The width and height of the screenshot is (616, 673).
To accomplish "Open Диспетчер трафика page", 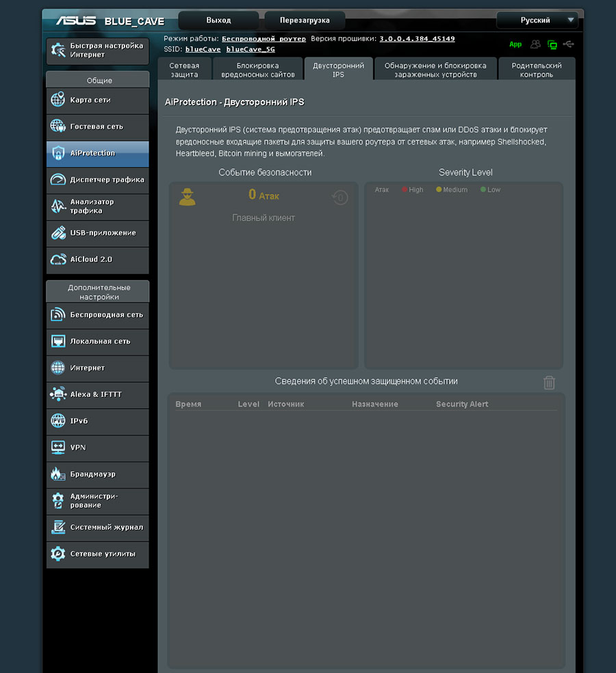I will pos(97,180).
